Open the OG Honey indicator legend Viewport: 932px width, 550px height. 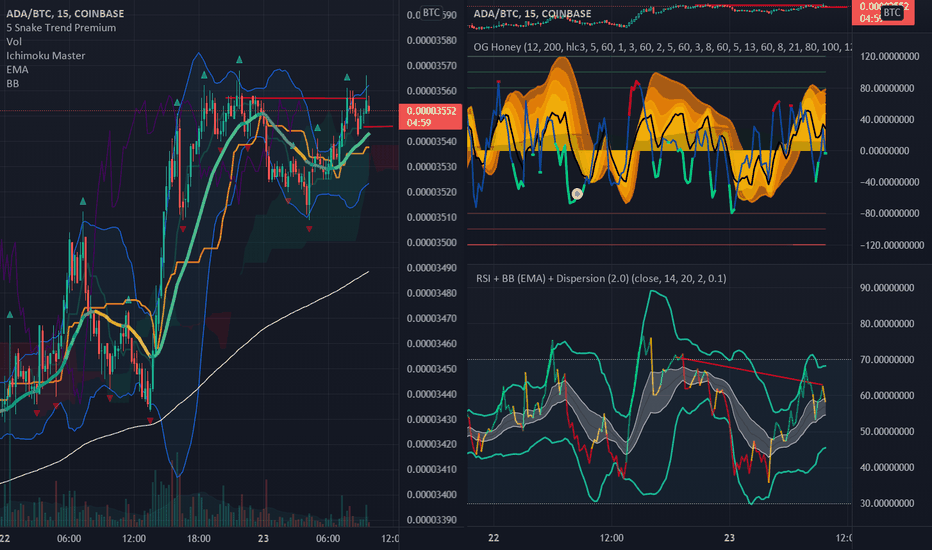[662, 47]
